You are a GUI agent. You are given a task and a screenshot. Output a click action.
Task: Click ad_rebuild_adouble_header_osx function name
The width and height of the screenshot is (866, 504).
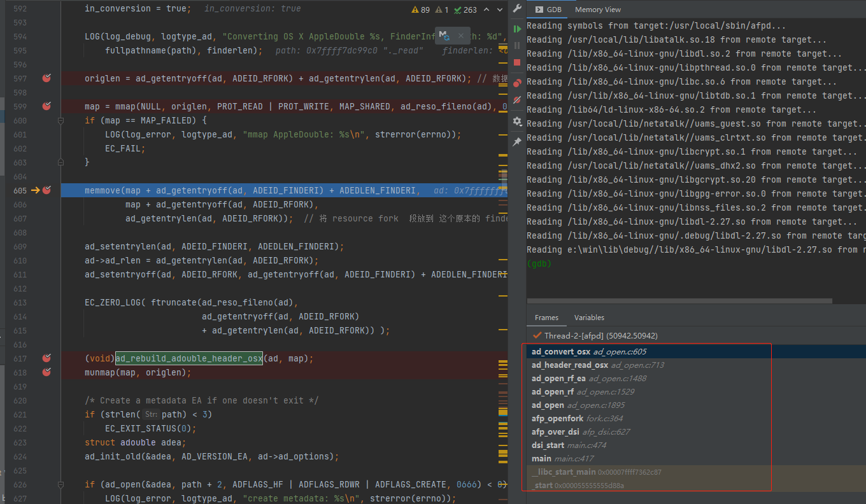point(189,358)
